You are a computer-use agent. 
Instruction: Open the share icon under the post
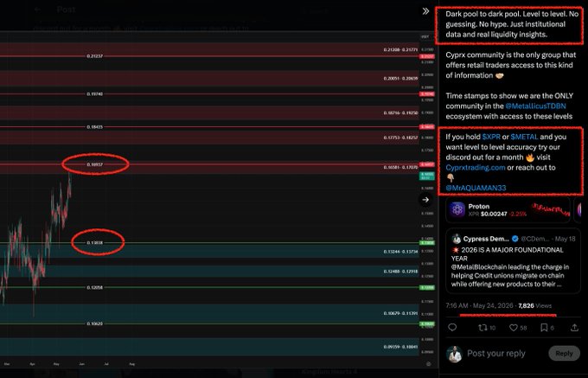click(x=574, y=328)
